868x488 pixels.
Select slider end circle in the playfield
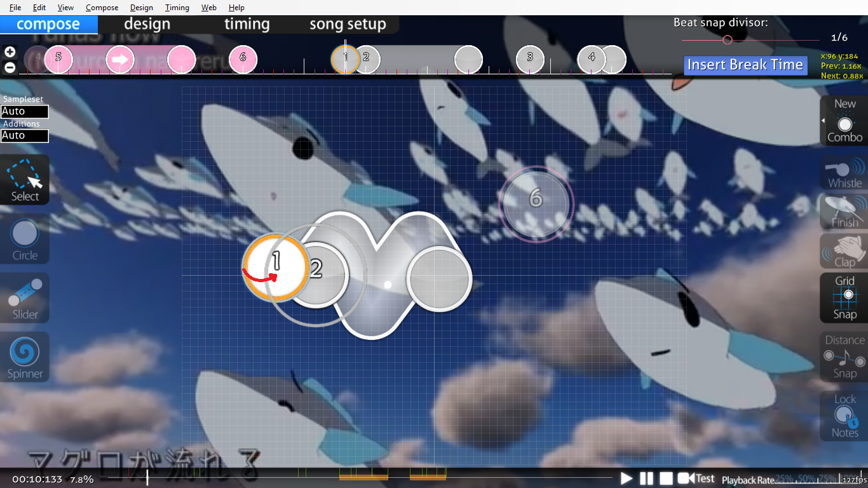439,278
